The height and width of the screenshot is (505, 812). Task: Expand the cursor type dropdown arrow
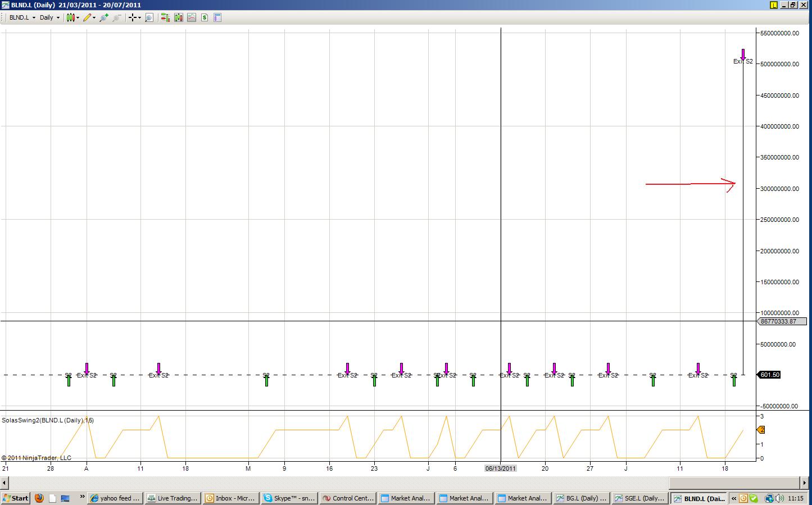[139, 17]
